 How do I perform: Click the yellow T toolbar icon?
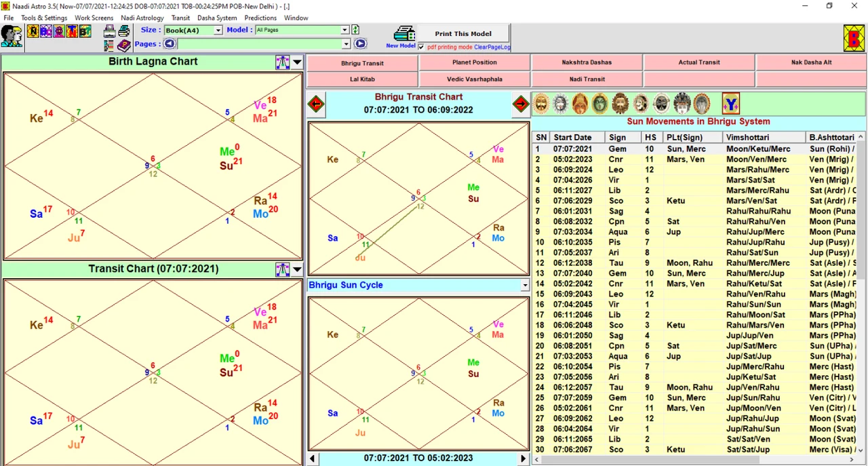[73, 31]
